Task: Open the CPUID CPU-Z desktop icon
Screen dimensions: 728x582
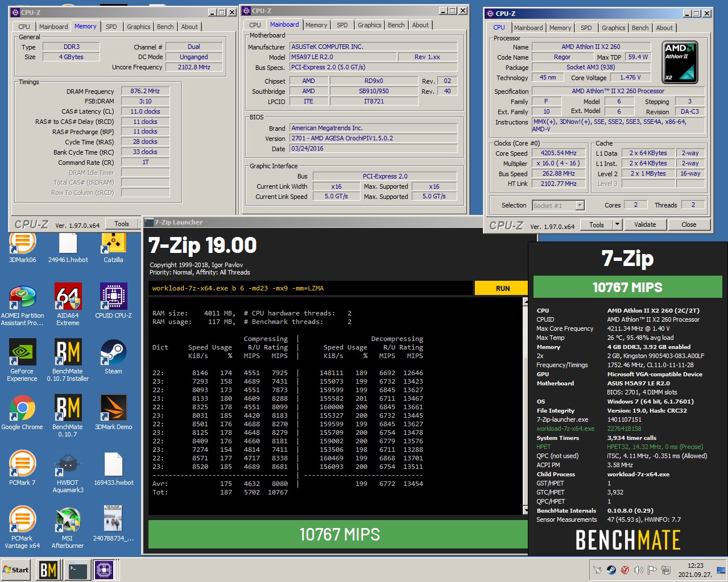Action: (113, 301)
